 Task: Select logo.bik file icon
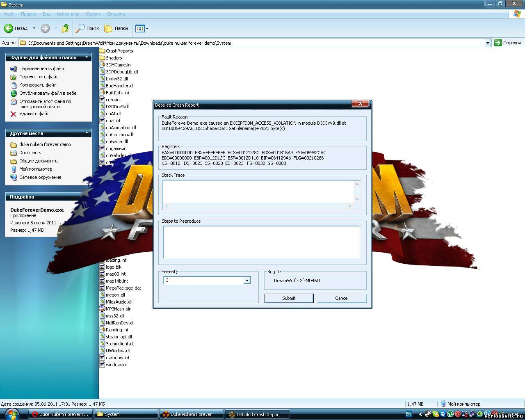103,267
